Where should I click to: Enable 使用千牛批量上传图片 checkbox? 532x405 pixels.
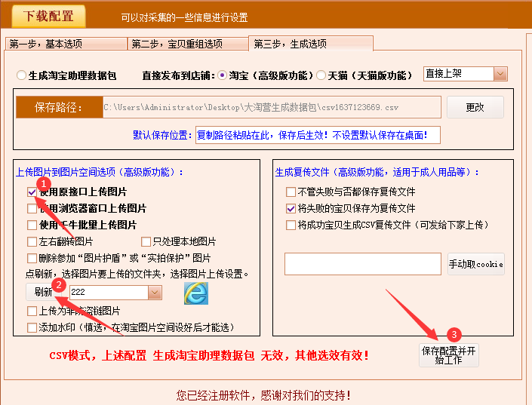coord(32,225)
